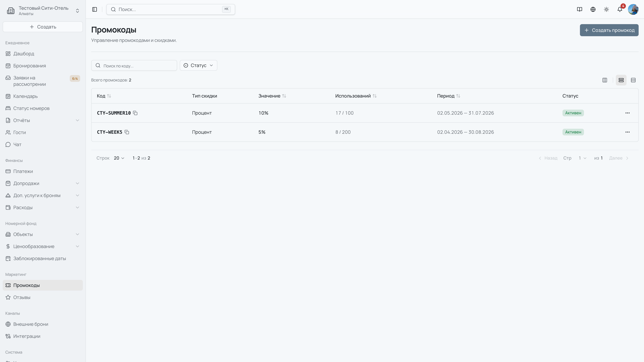
Task: Open Бронирования in sidebar
Action: point(43,66)
